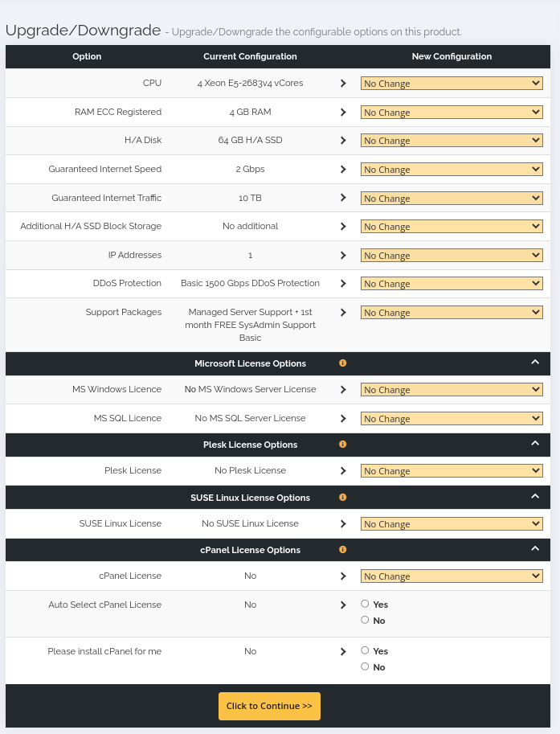
Task: Open the RAM ECC Registered configuration dropdown
Action: click(x=452, y=113)
